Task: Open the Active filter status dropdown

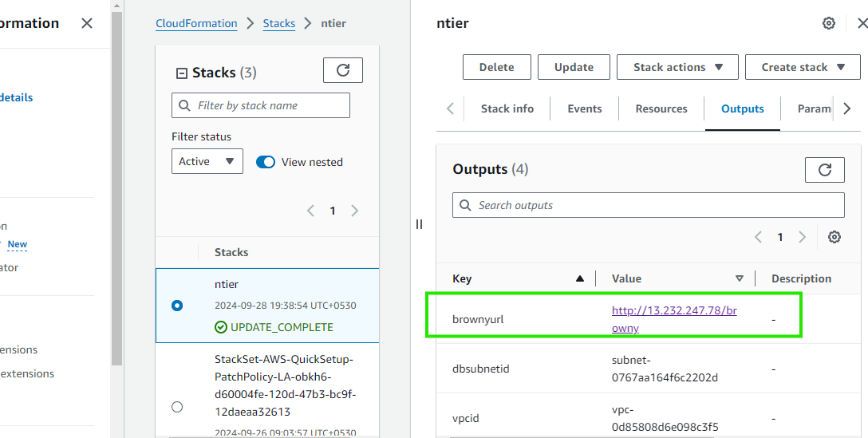Action: click(x=207, y=161)
